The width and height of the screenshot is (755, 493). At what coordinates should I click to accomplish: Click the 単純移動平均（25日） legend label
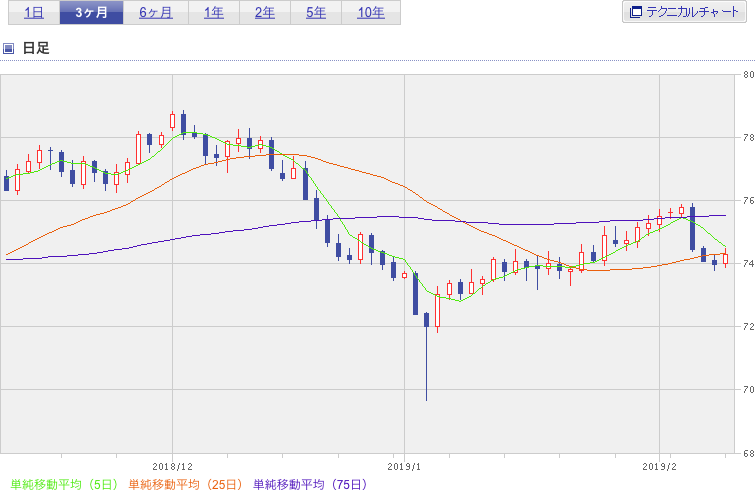point(185,484)
